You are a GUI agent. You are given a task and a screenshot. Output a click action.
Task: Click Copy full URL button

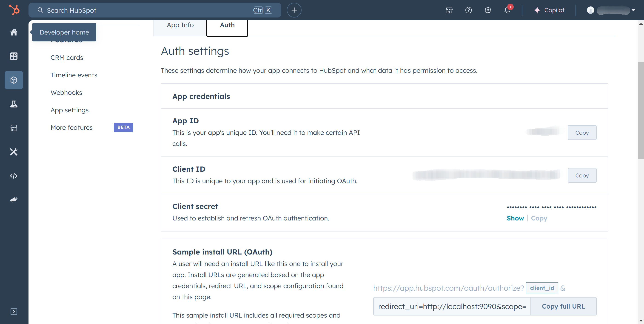[x=563, y=306]
